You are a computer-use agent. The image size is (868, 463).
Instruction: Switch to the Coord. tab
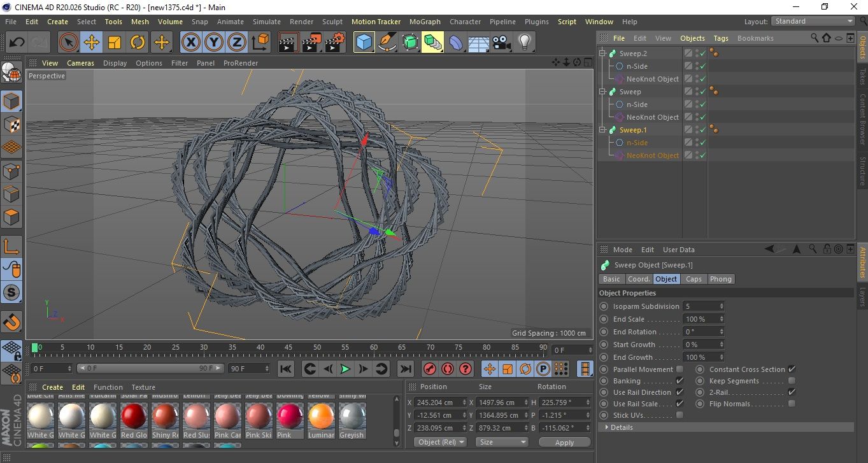click(639, 279)
